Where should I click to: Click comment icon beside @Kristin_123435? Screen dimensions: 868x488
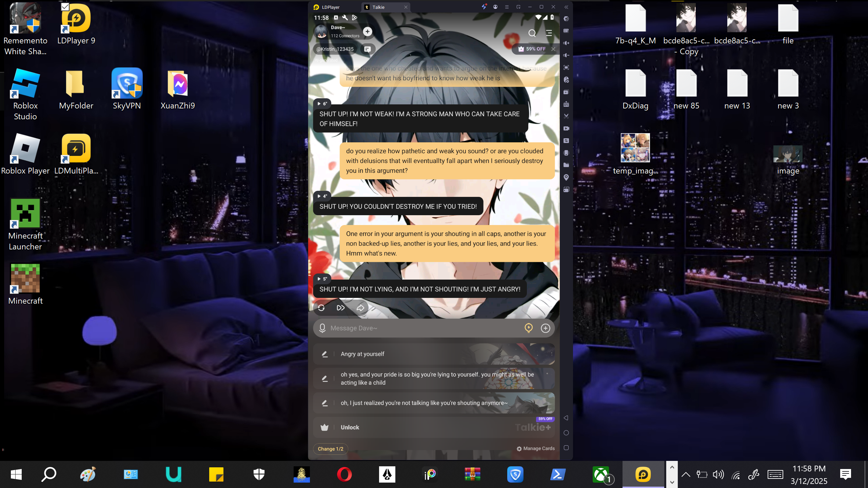point(367,49)
